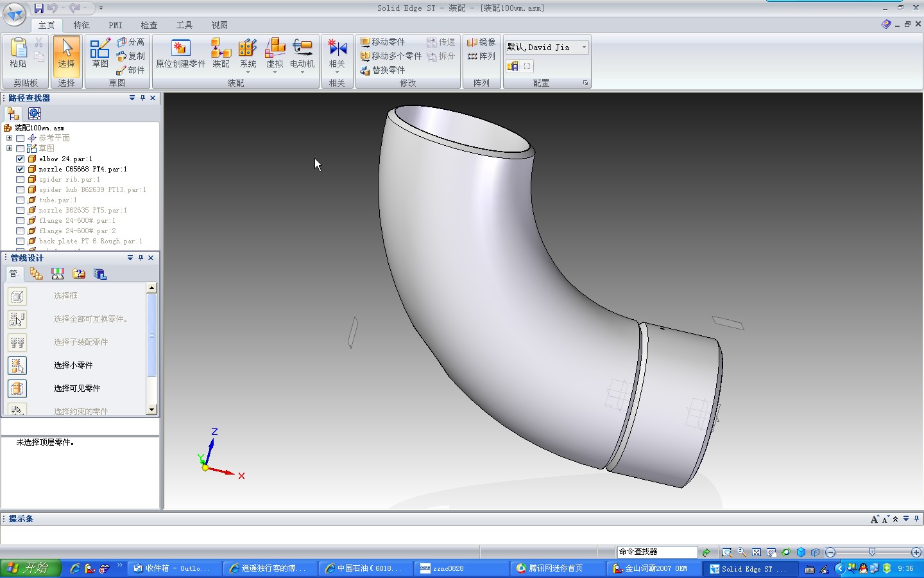Screen dimensions: 924x578
Task: Switch to the 视图 ribbon tab
Action: click(x=219, y=25)
